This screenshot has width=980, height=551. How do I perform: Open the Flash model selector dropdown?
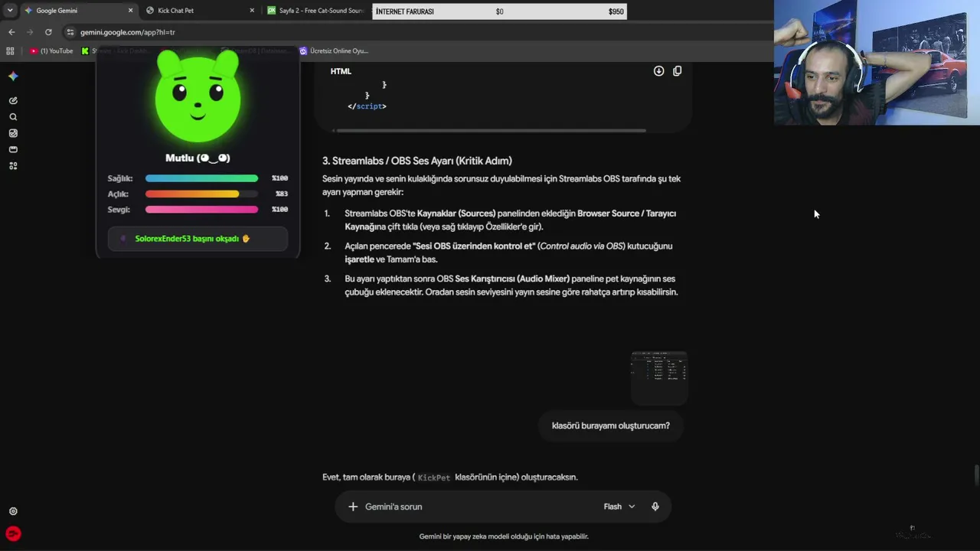(619, 507)
